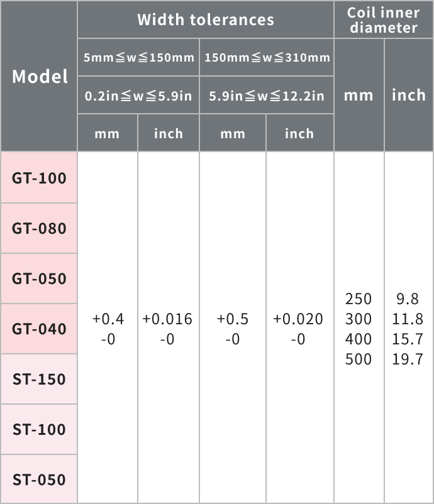
Task: Click the ST-100 model cell
Action: pos(39,429)
